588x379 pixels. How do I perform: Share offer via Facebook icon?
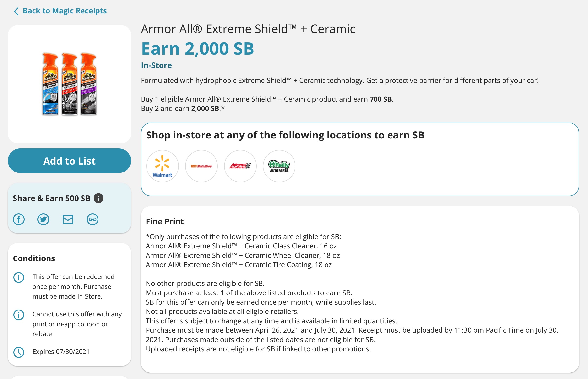[19, 219]
